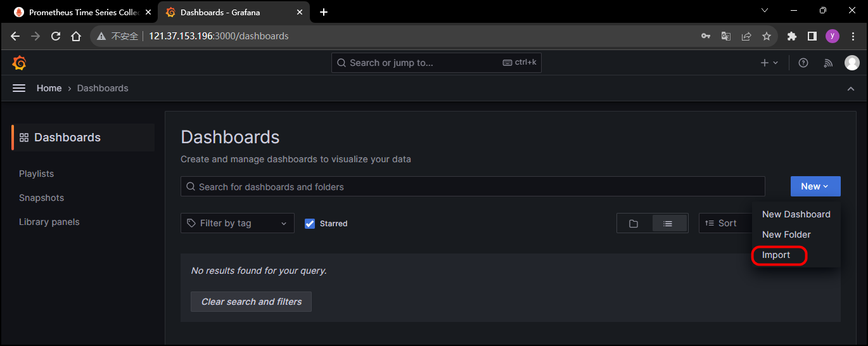The image size is (868, 346).
Task: Click the Dashboards page heading
Action: (230, 137)
